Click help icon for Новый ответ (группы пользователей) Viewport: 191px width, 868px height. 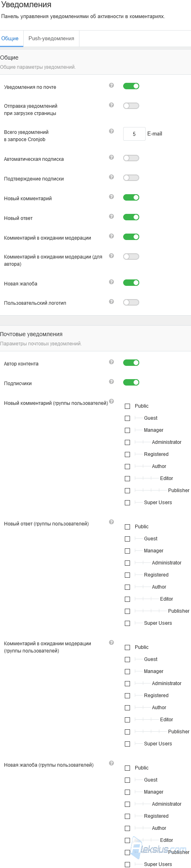pyautogui.click(x=112, y=522)
